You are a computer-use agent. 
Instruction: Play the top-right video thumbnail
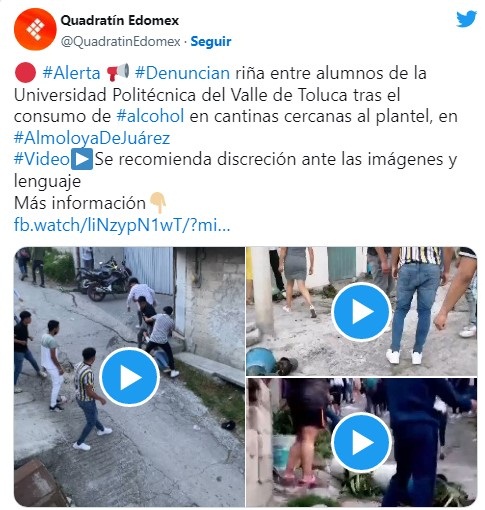361,312
